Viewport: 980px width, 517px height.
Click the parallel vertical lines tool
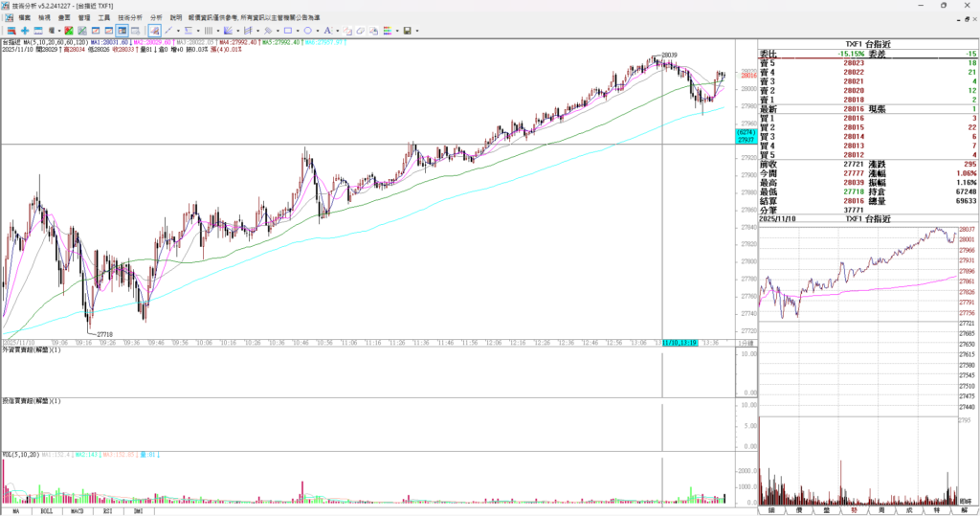coord(209,31)
